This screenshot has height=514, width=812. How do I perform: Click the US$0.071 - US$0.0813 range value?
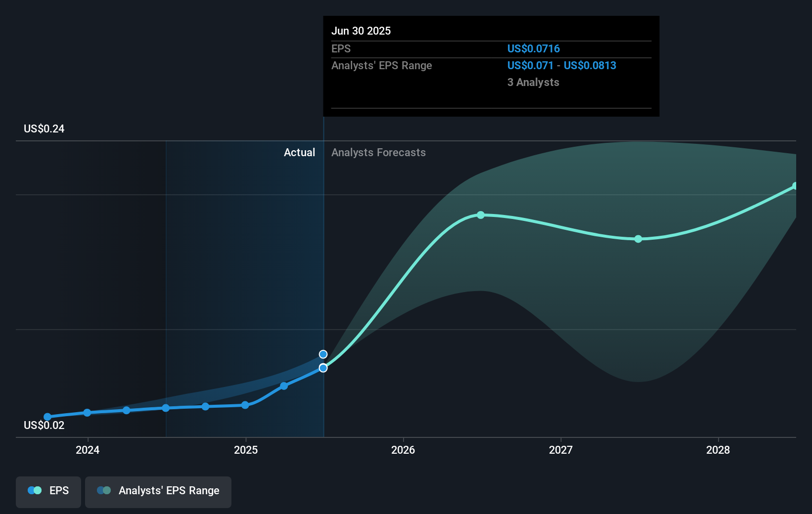[561, 65]
